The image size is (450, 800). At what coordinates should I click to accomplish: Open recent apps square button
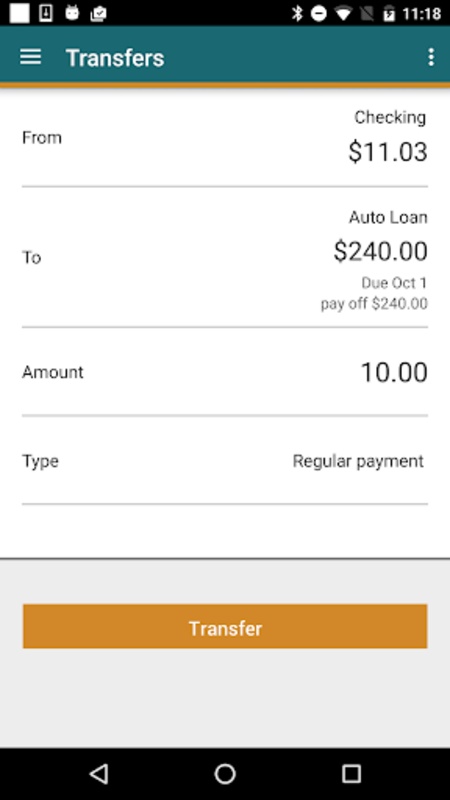click(x=351, y=774)
